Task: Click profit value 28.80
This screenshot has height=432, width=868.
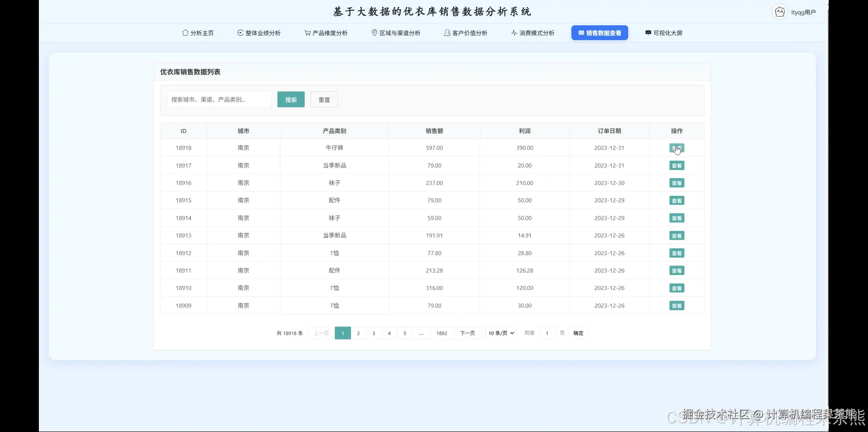Action: tap(524, 253)
